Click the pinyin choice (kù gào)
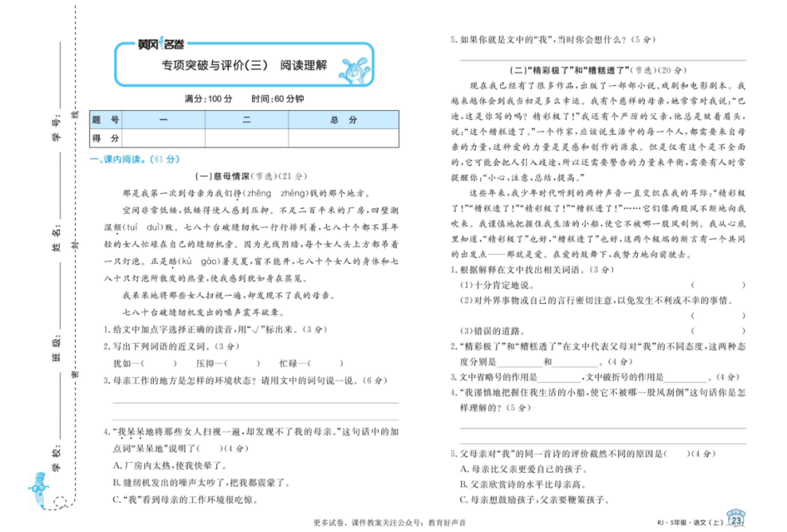 tap(199, 262)
